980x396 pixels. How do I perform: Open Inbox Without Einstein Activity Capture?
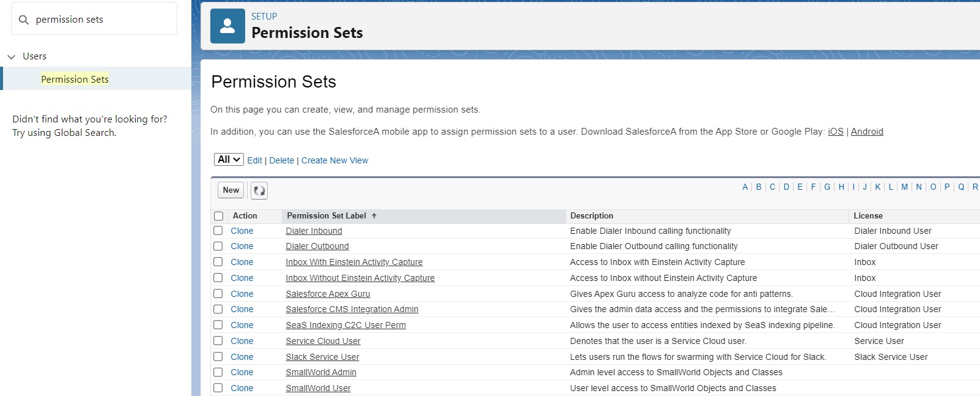tap(360, 278)
